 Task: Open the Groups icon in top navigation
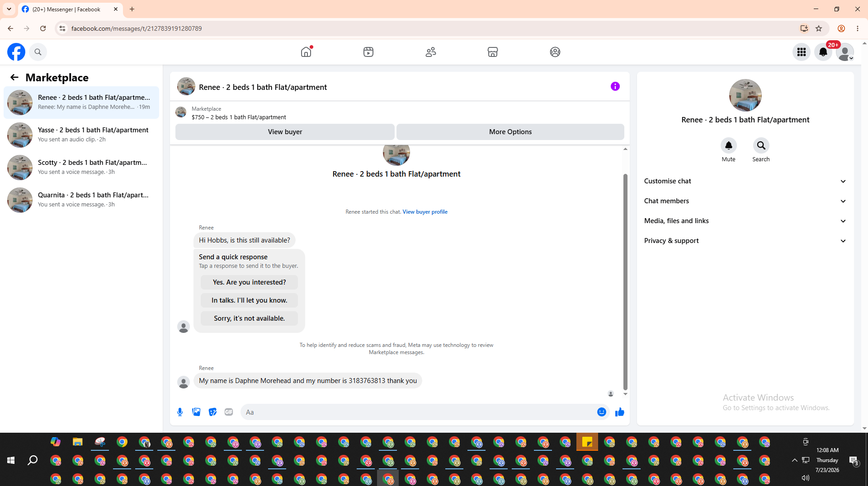tap(555, 52)
